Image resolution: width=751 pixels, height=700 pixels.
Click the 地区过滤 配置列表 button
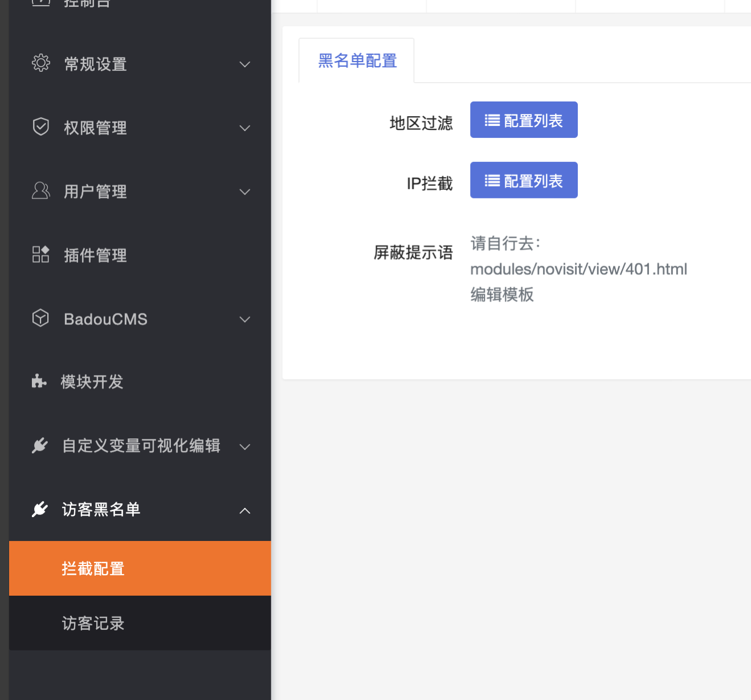524,119
